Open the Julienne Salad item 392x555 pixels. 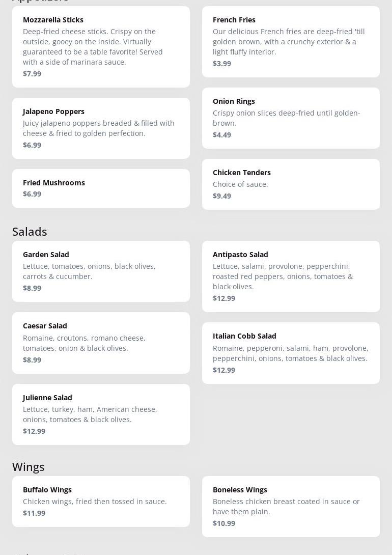(x=101, y=414)
